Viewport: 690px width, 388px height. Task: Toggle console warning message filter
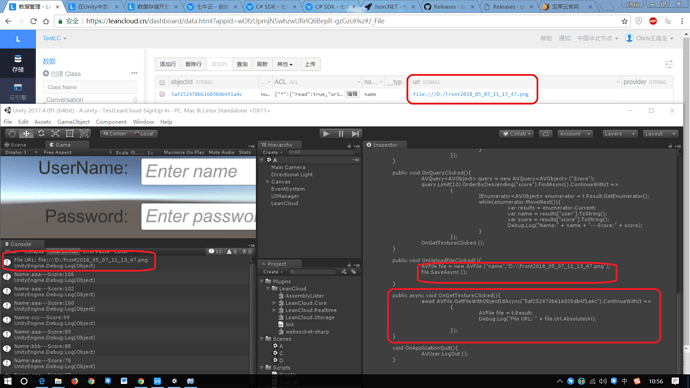pyautogui.click(x=232, y=252)
